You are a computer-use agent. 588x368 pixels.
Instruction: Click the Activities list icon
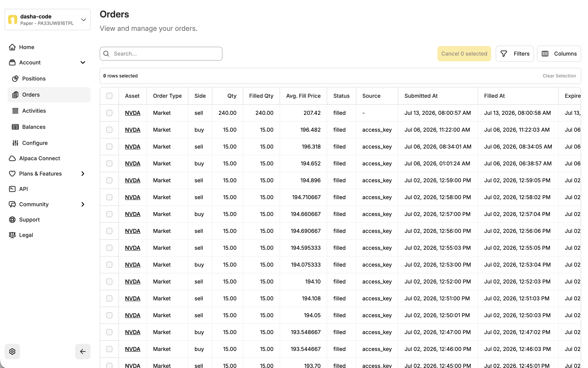tap(15, 111)
